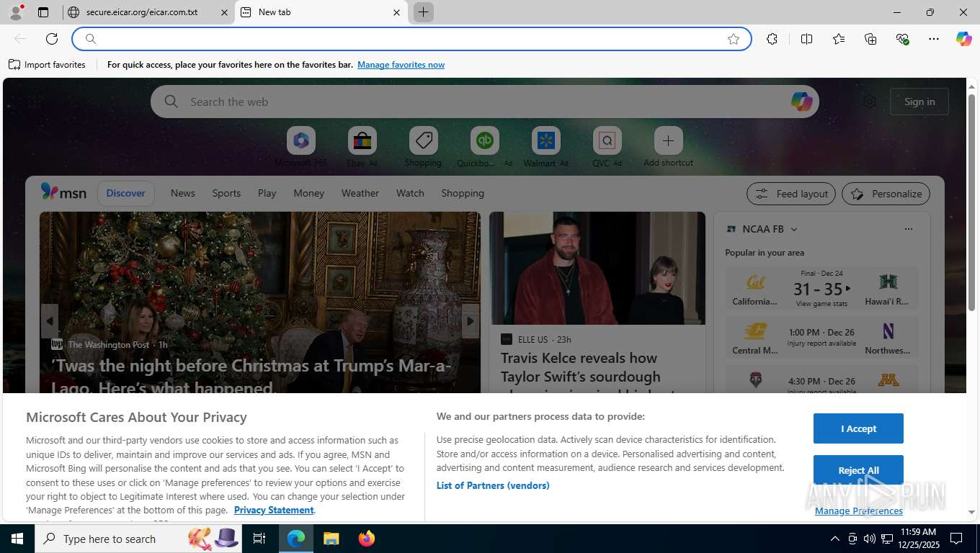Show next carousel story arrow

[x=470, y=321]
